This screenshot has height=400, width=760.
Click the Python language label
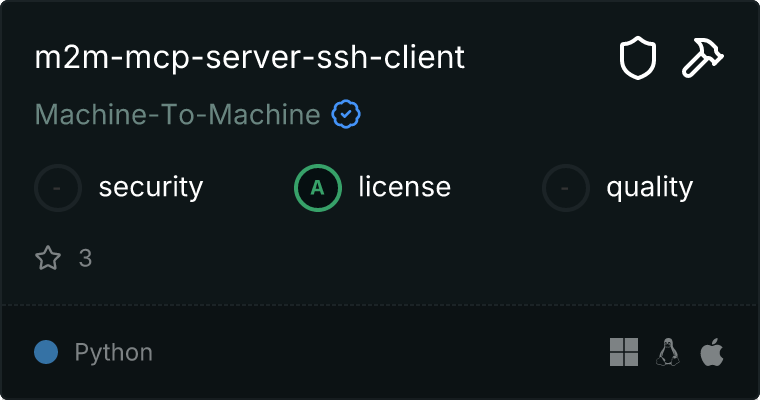[113, 352]
